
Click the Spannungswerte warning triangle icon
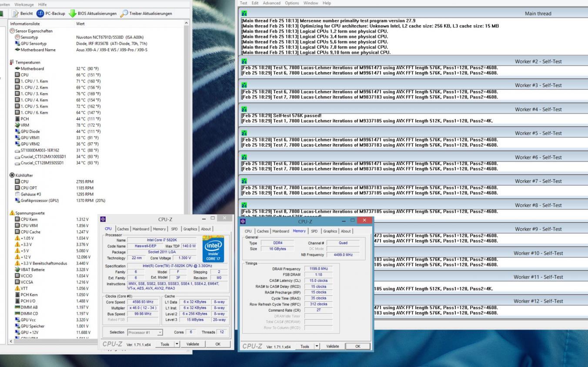(12, 213)
